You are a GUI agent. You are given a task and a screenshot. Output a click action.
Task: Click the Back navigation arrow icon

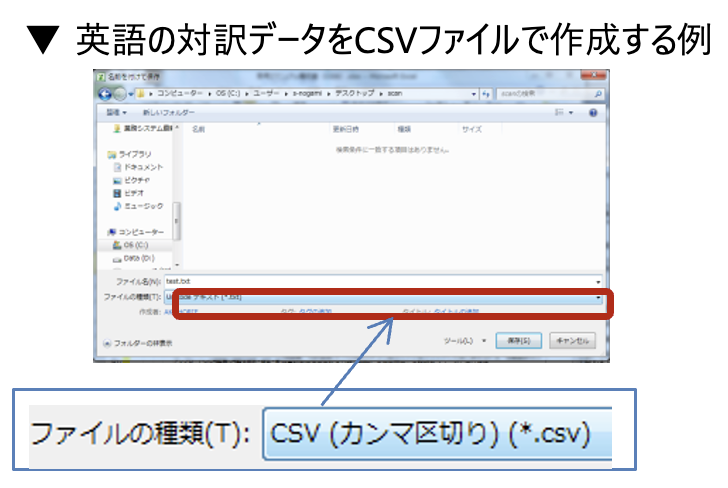click(105, 94)
